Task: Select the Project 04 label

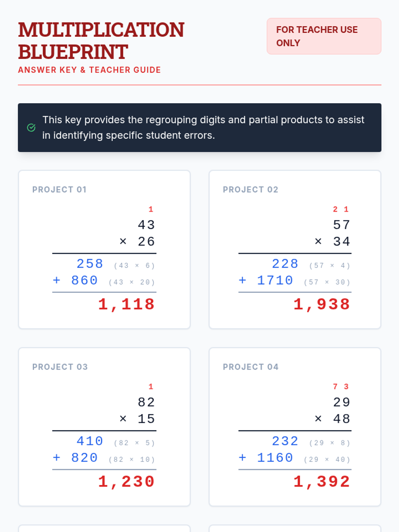Action: 251,367
